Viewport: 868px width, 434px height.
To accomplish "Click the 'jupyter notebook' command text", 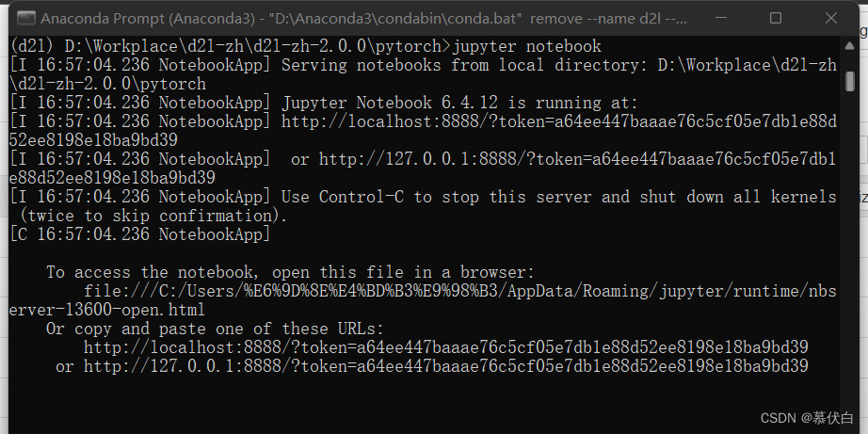I will tap(527, 46).
